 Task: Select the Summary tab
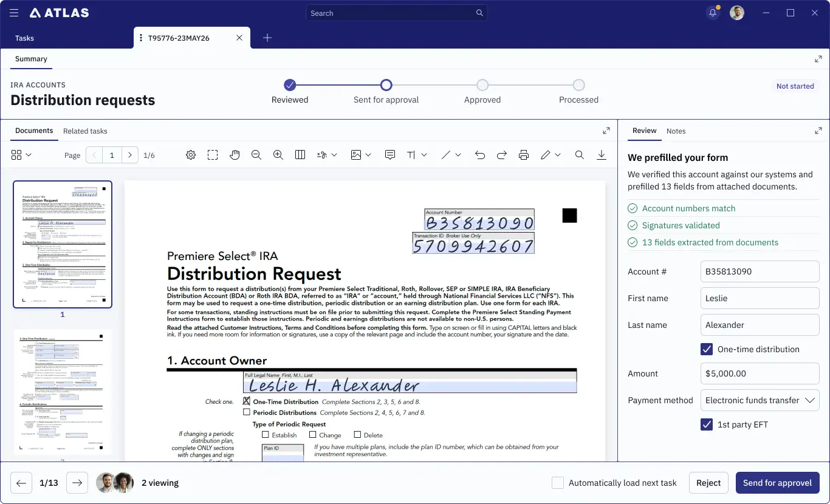pyautogui.click(x=31, y=59)
